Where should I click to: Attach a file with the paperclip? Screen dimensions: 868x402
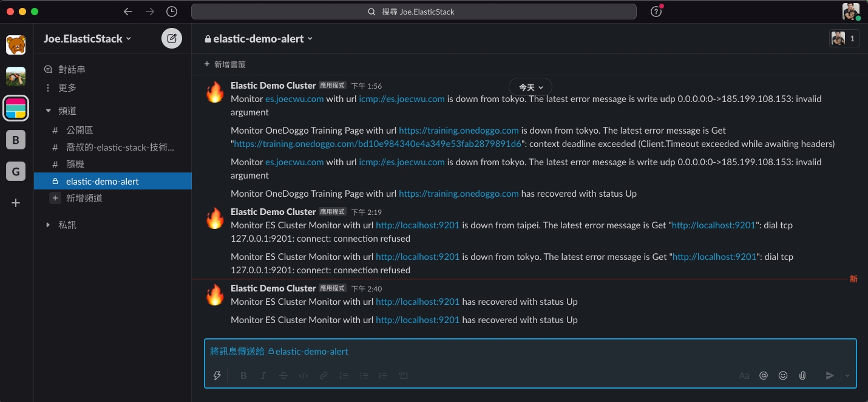(802, 375)
